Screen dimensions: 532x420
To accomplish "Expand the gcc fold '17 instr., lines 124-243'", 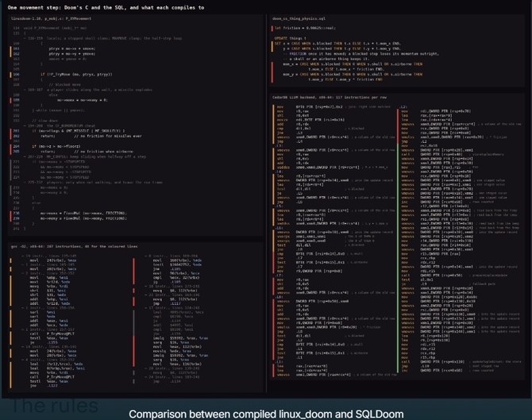I will 172,308.
